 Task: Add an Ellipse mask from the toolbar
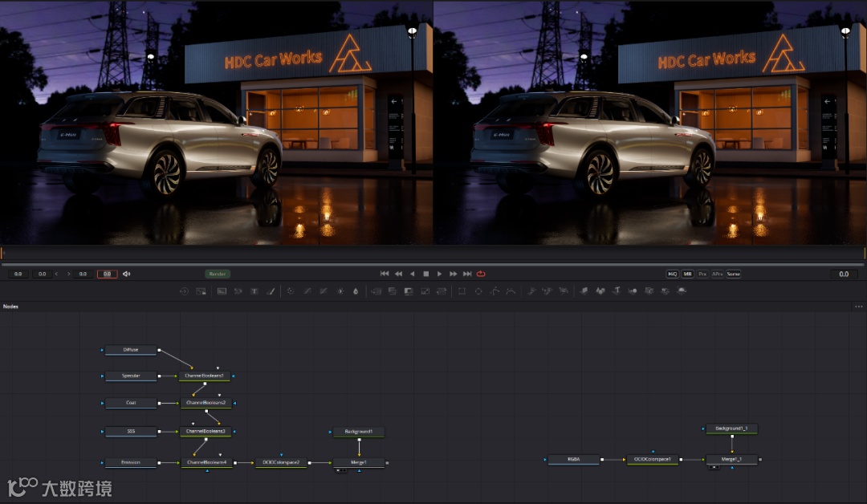478,291
